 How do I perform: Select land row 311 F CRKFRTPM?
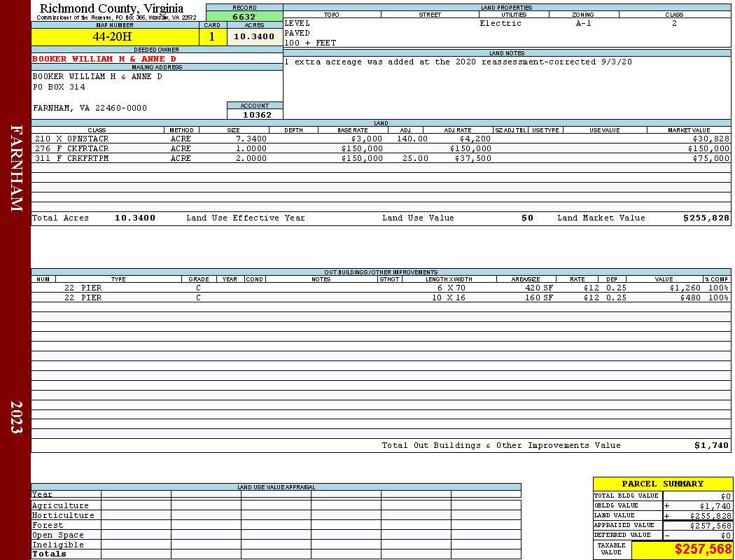(381, 158)
